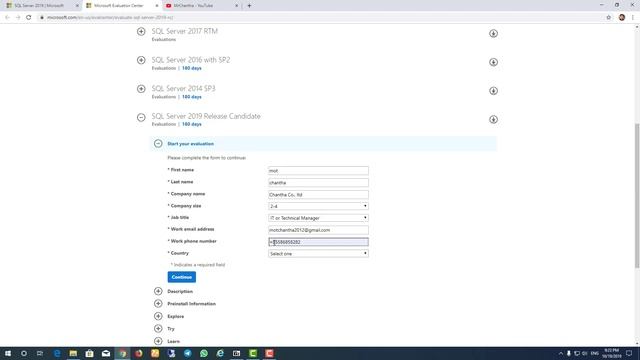This screenshot has height=360, width=640.
Task: Expand the SQL Server 2014 SP3 section
Action: point(141,89)
